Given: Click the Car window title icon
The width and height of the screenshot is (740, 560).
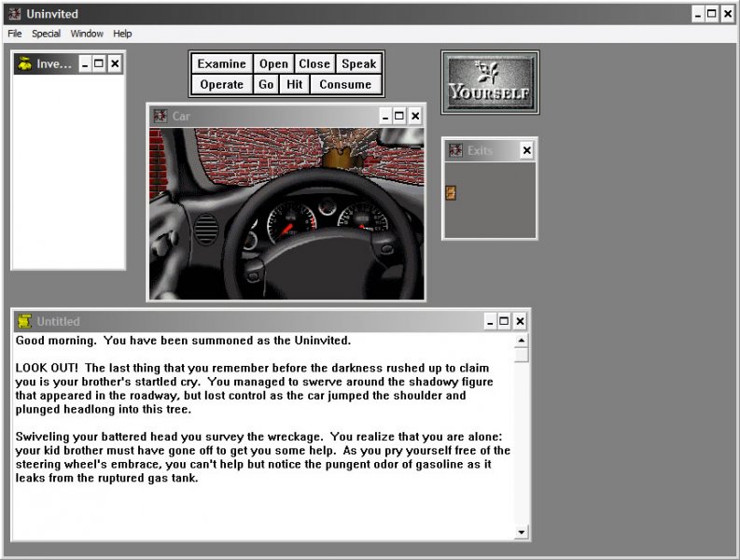Looking at the screenshot, I should coord(161,116).
